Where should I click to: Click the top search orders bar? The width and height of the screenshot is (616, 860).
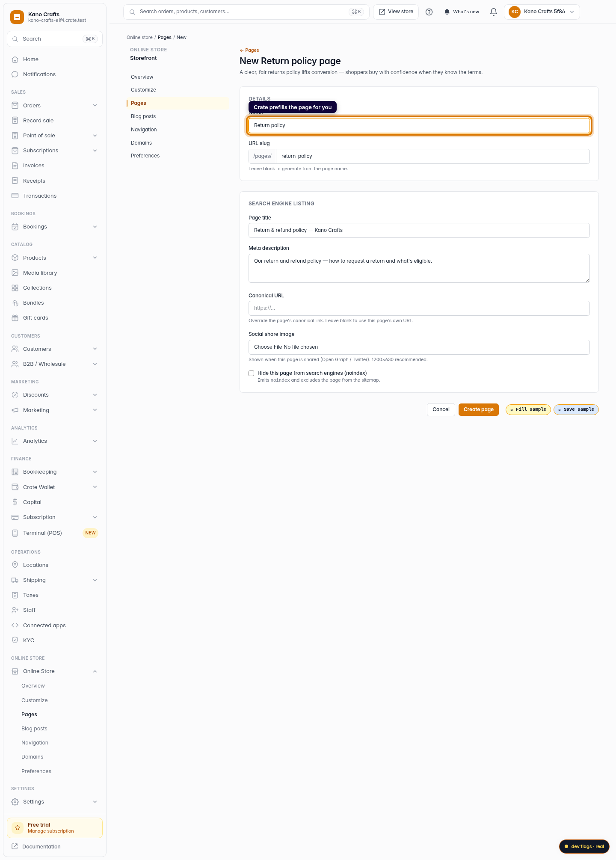pos(246,12)
